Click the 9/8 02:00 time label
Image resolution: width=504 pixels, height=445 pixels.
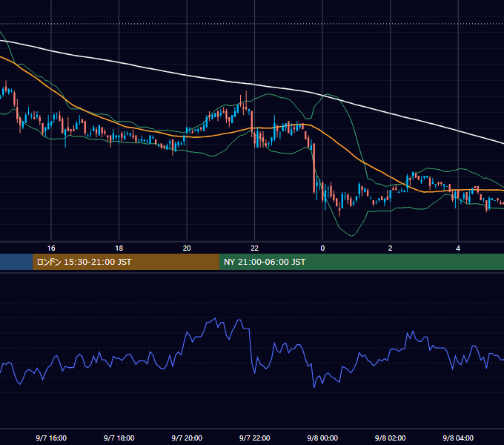(390, 438)
